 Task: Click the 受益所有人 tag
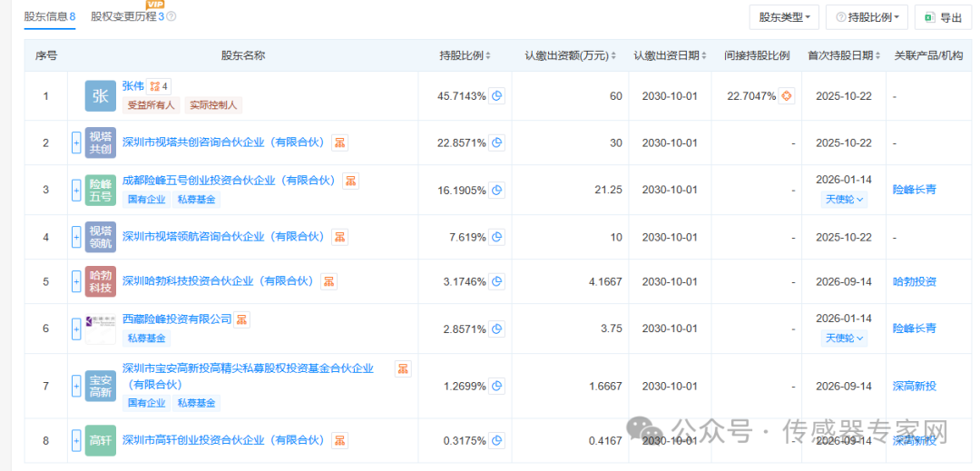[x=152, y=105]
